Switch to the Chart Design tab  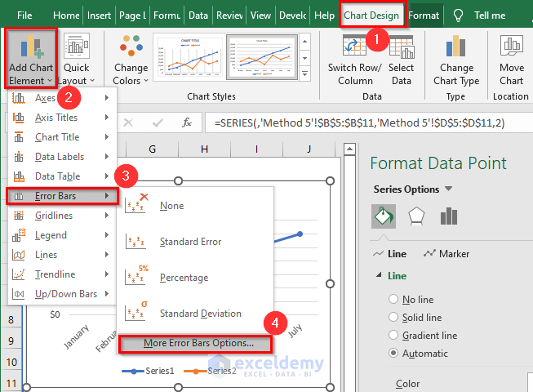[x=371, y=16]
